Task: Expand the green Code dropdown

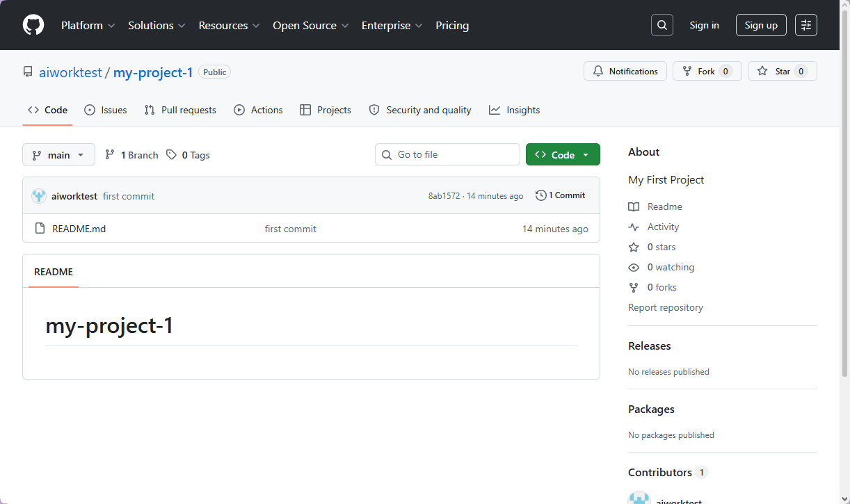Action: pos(563,154)
